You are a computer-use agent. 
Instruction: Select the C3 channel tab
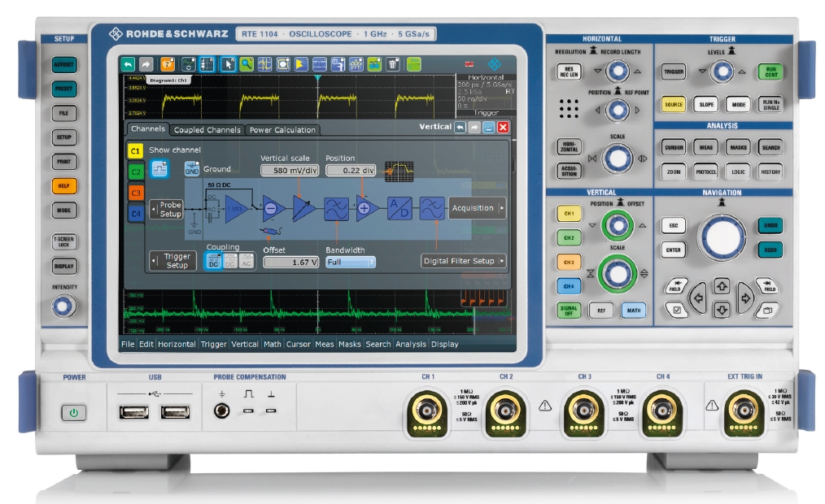(x=136, y=193)
